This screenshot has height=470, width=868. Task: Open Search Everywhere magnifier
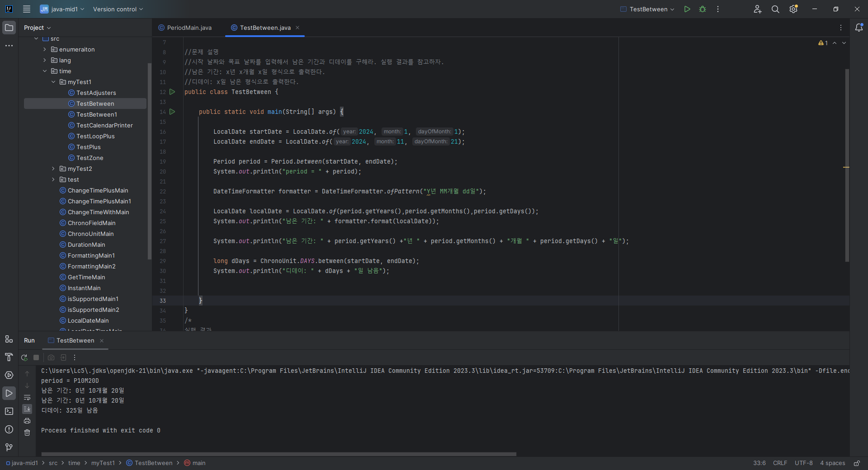click(x=775, y=9)
